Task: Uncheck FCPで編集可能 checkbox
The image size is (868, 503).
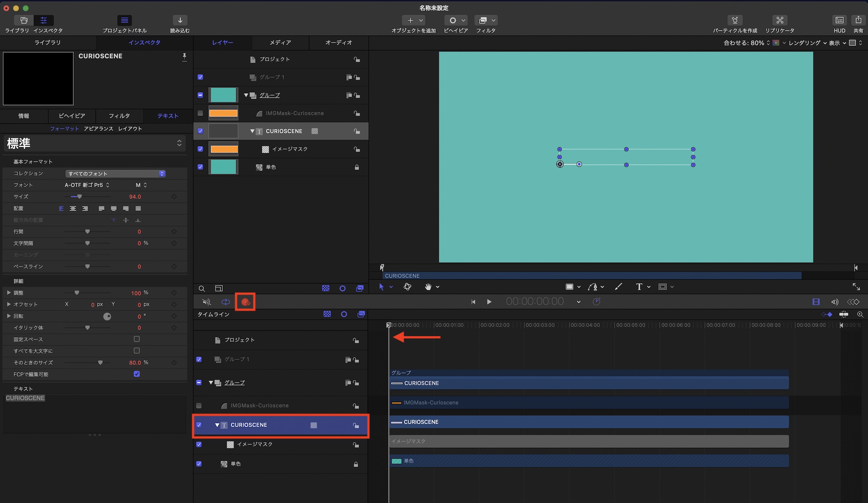Action: click(137, 374)
